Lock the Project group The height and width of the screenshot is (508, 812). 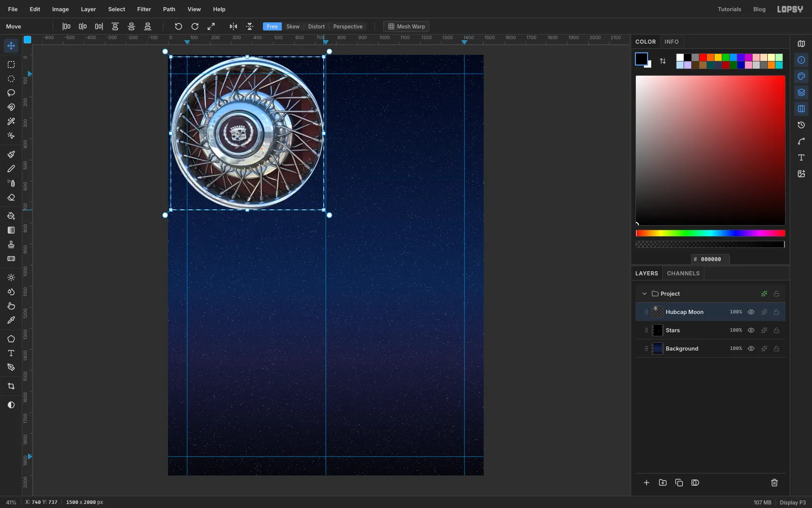[776, 294]
